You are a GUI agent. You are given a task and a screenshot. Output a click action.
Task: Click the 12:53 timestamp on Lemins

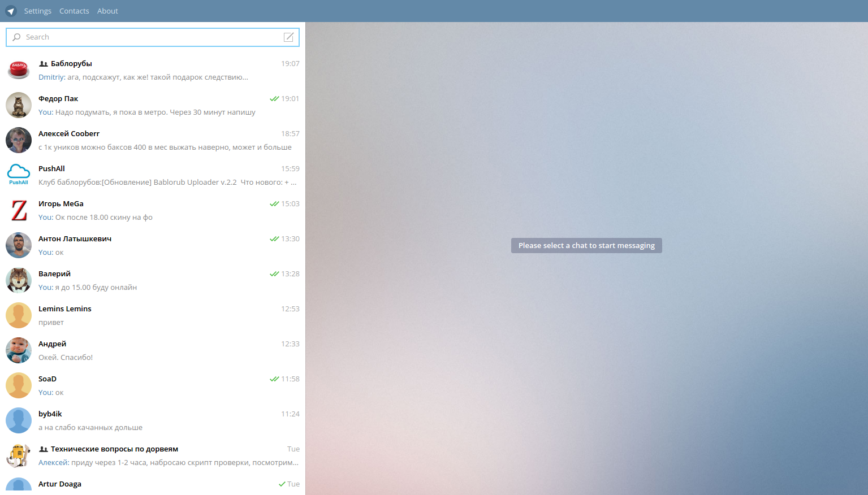pos(290,309)
